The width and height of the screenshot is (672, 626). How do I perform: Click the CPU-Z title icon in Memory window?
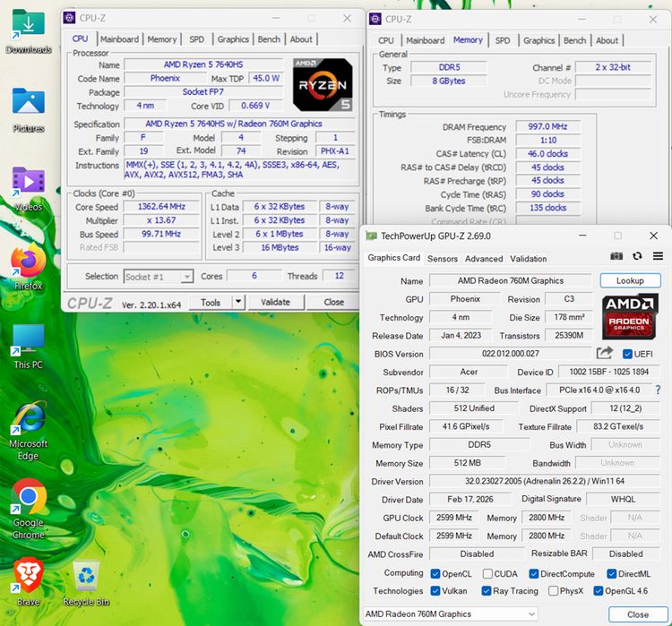click(x=375, y=19)
